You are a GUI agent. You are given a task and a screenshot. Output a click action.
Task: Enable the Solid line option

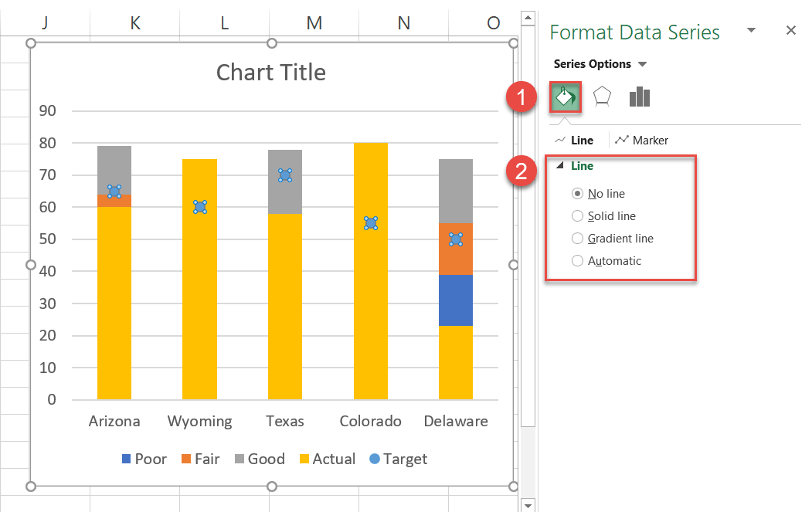[577, 215]
